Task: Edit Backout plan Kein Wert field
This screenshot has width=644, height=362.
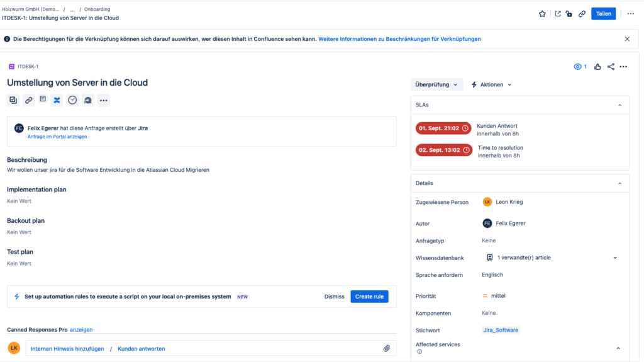Action: point(19,232)
